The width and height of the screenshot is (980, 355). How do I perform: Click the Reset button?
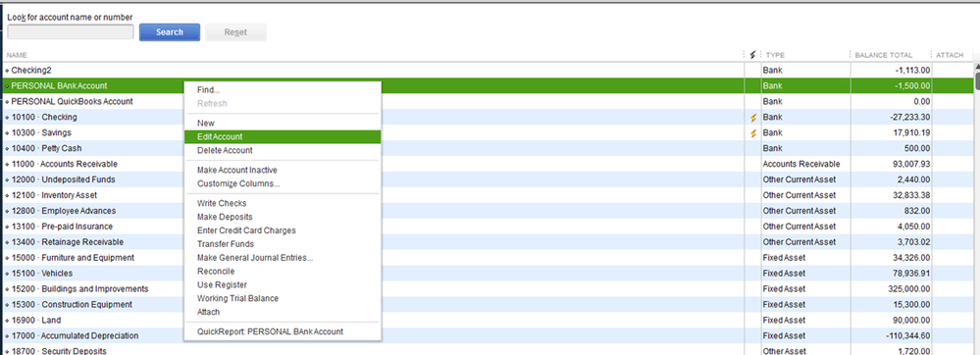tap(235, 32)
